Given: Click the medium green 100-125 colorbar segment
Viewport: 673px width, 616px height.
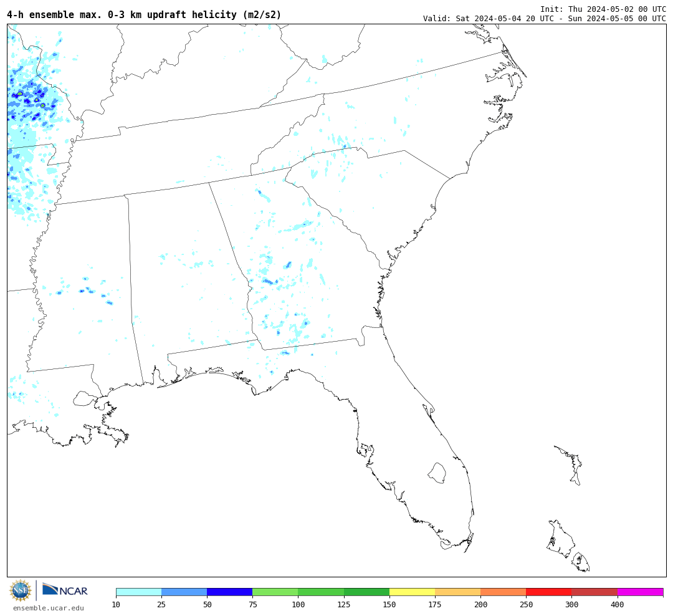Looking at the screenshot, I should pyautogui.click(x=321, y=592).
